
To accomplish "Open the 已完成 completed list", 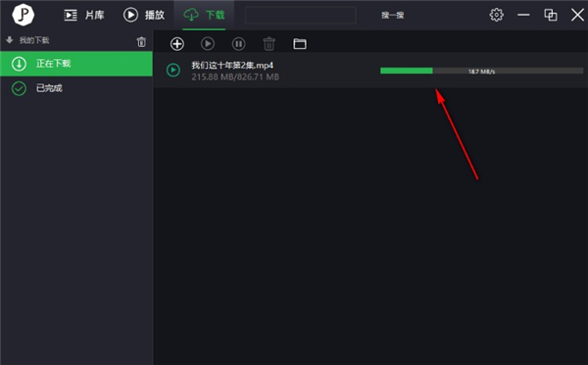I will coord(76,88).
